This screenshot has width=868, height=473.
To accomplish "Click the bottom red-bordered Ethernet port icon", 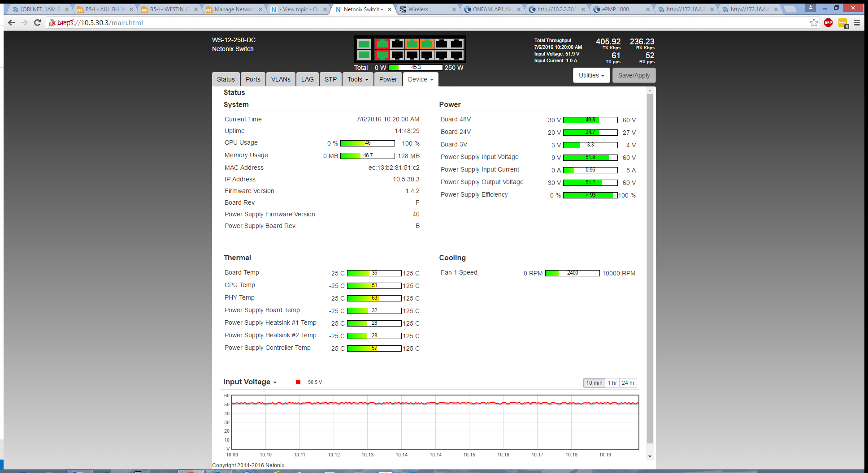I will click(382, 55).
